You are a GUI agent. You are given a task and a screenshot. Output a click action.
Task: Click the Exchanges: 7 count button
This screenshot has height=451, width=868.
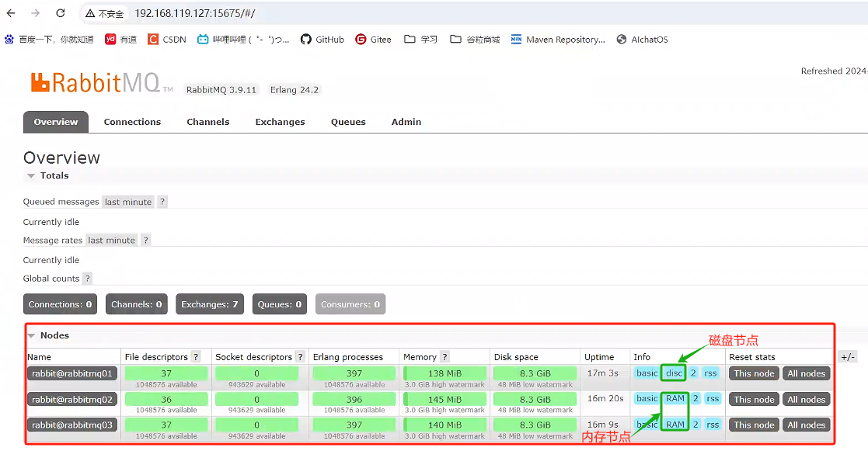210,304
